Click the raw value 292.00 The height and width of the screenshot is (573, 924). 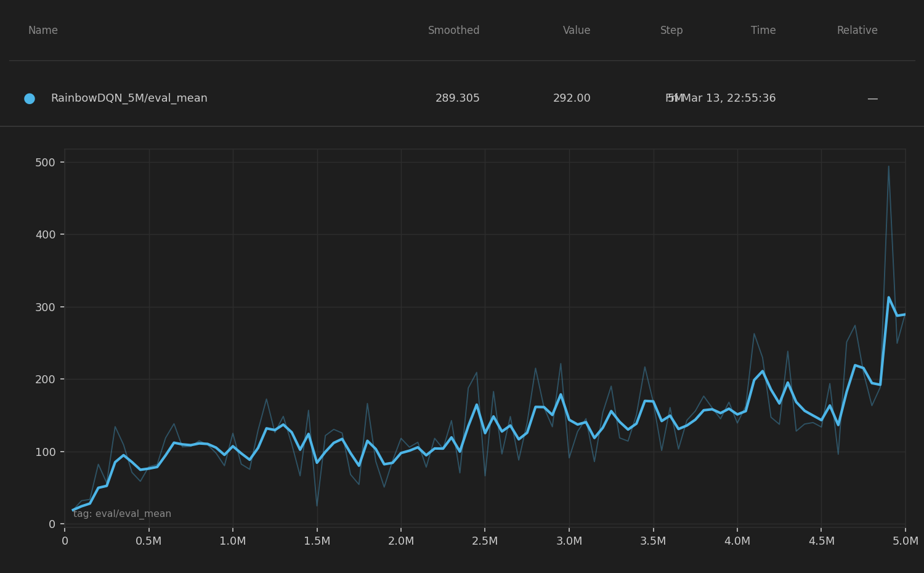tap(571, 99)
